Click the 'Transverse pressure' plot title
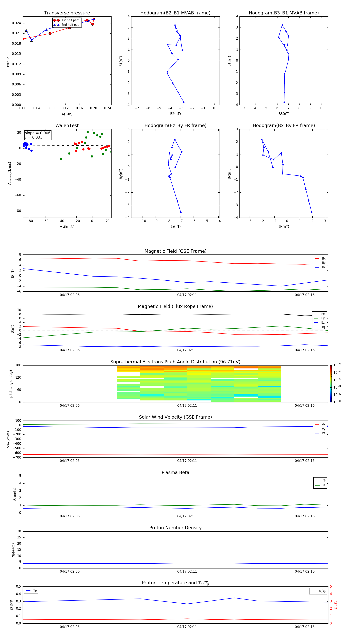This screenshot has height=644, width=351. point(67,13)
